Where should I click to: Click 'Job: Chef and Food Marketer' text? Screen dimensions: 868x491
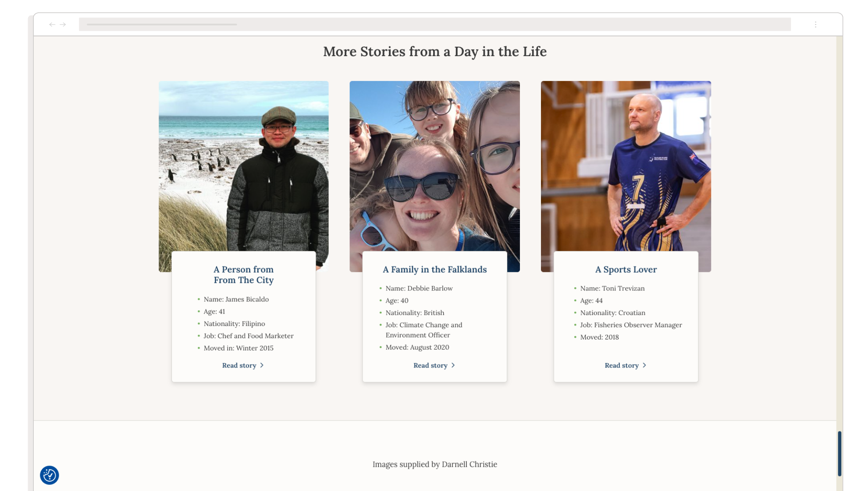(x=248, y=336)
